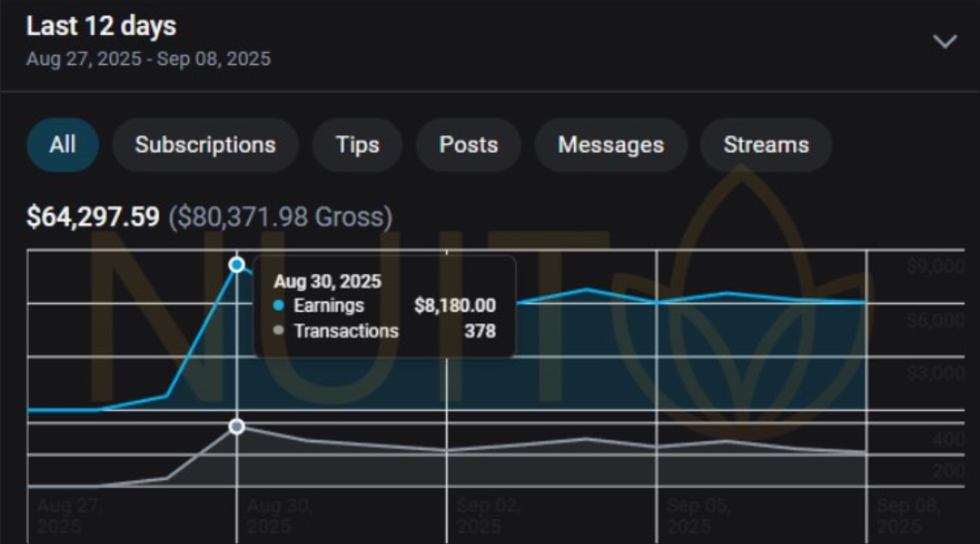This screenshot has width=980, height=544.
Task: Filter earnings by Tips
Action: (x=357, y=145)
